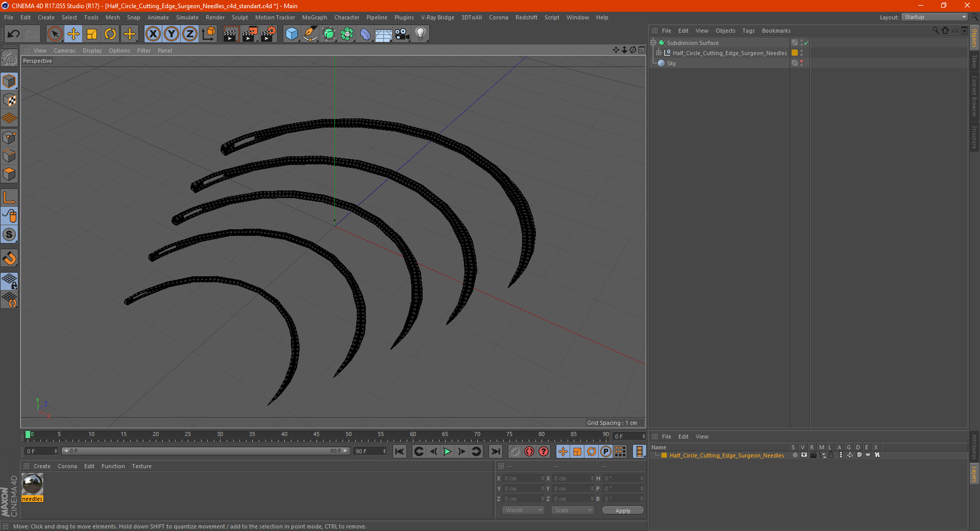Add a subdivision surface generator
The width and height of the screenshot is (980, 531).
329,34
